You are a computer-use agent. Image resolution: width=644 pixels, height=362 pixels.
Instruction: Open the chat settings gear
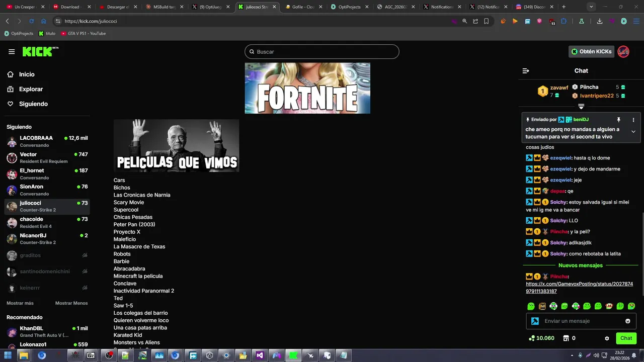[x=607, y=338]
